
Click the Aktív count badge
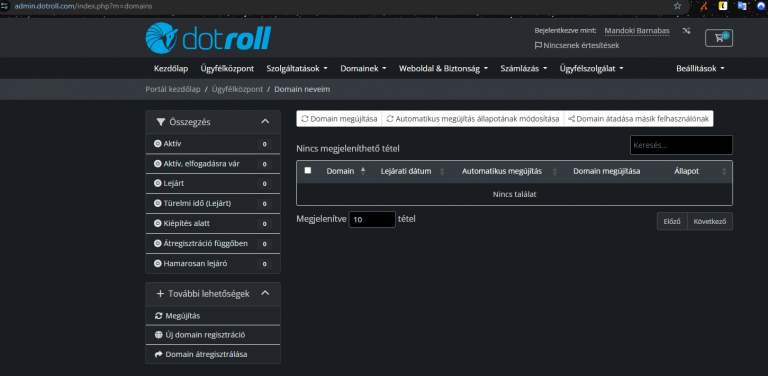(x=264, y=144)
